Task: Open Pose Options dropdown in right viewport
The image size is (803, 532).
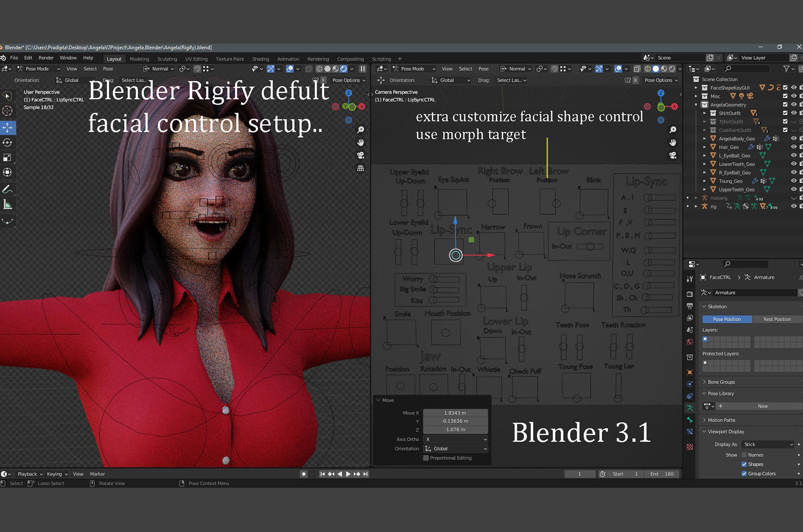Action: pos(661,80)
